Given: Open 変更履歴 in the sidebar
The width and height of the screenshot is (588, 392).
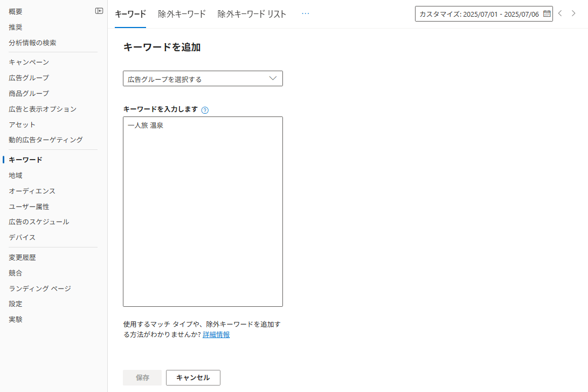Looking at the screenshot, I should (x=22, y=258).
